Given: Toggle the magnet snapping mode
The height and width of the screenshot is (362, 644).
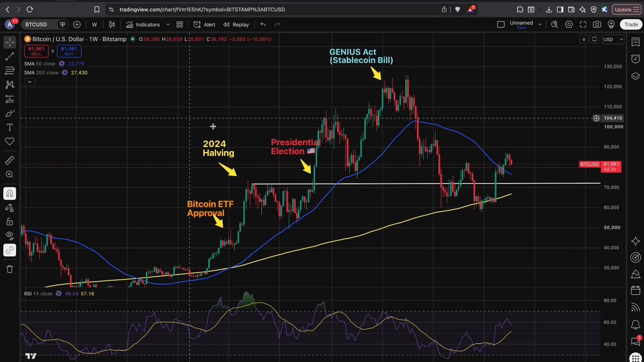Looking at the screenshot, I should [x=10, y=193].
